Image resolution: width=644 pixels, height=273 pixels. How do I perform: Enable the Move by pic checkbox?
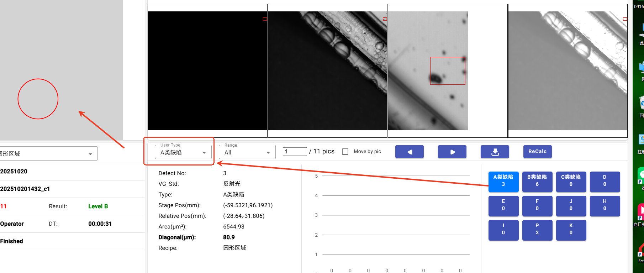coord(345,152)
